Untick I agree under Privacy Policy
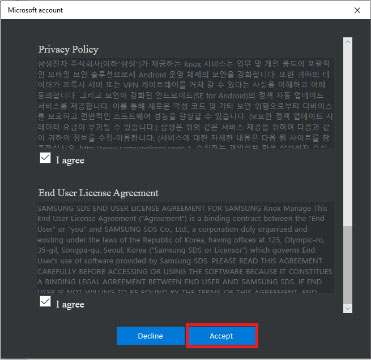The image size is (371, 360). [45, 158]
